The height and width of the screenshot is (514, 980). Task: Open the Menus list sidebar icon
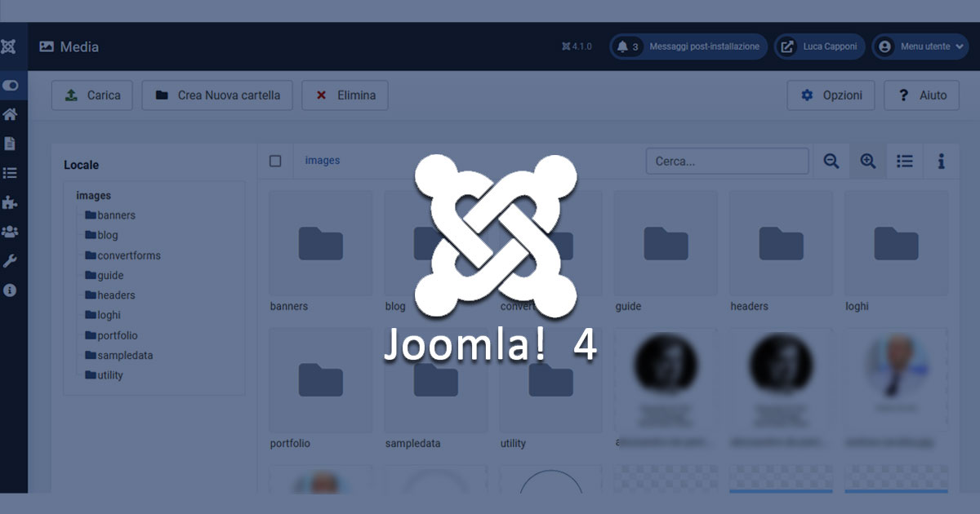10,173
